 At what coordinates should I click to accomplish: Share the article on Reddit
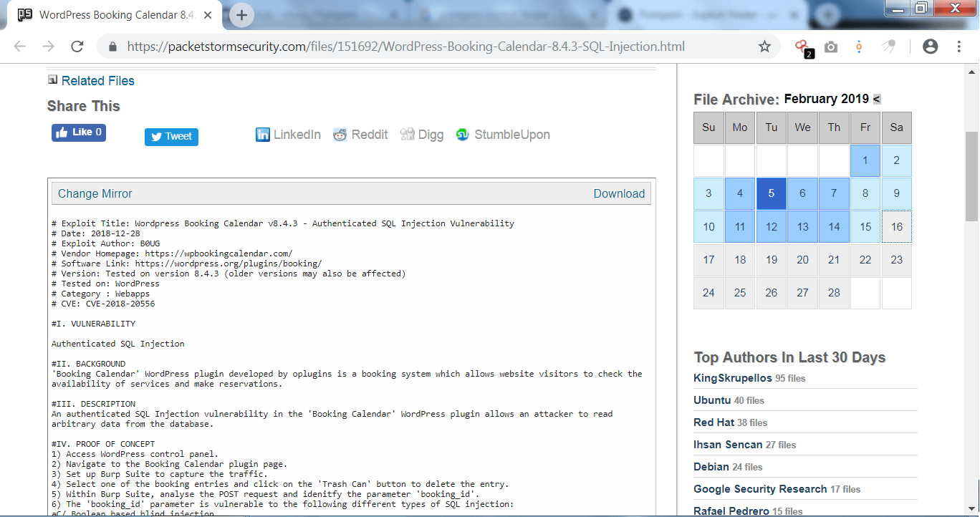coord(360,134)
